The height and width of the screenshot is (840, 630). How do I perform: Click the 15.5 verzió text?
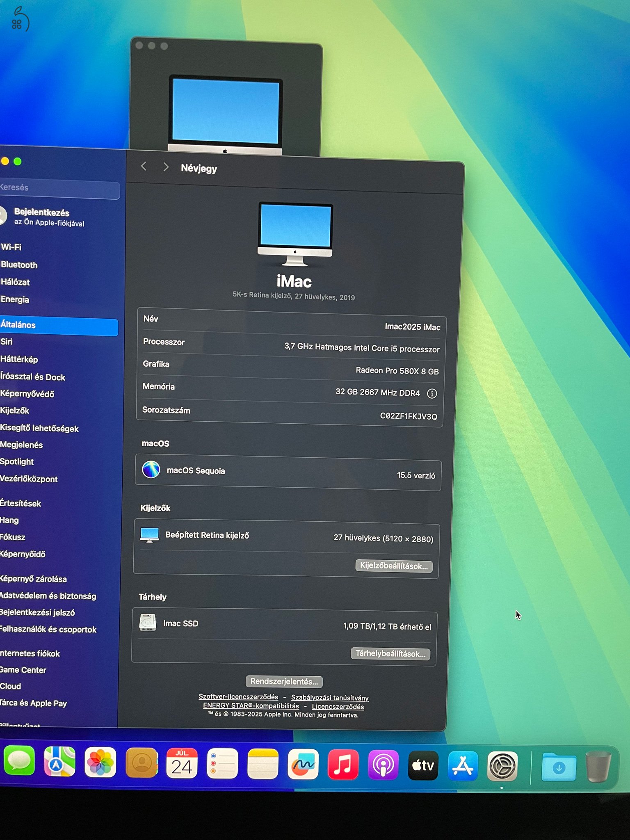[x=416, y=475]
